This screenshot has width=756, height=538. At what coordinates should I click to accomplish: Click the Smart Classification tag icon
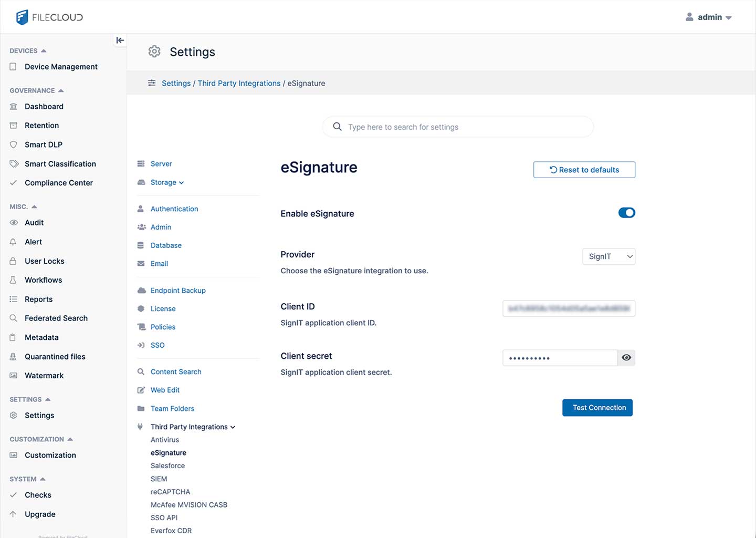coord(14,164)
